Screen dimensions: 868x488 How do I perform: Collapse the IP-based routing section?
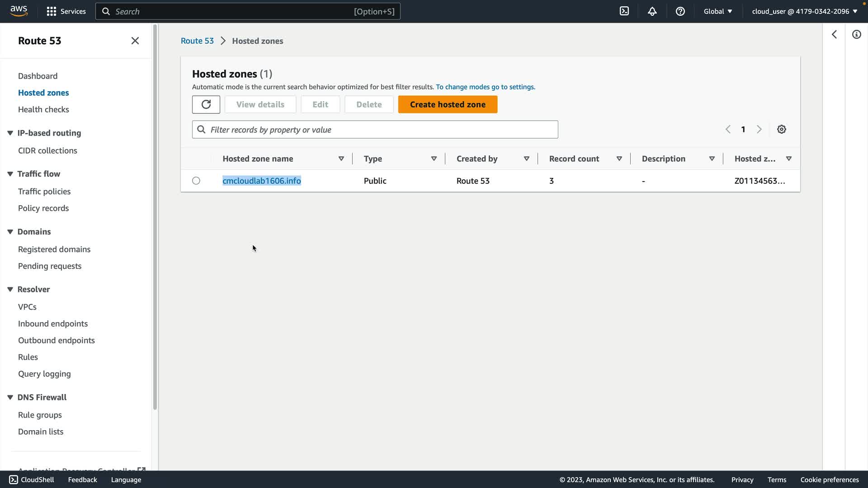10,133
